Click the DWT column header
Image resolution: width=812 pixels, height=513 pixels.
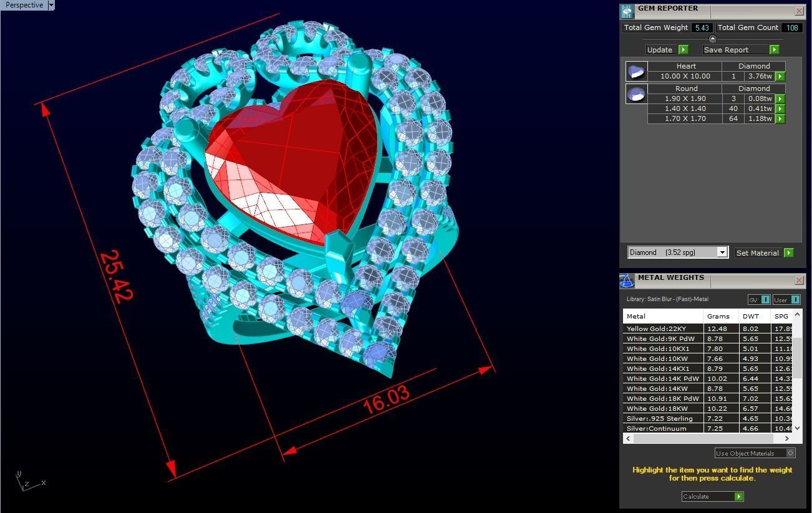[x=754, y=316]
